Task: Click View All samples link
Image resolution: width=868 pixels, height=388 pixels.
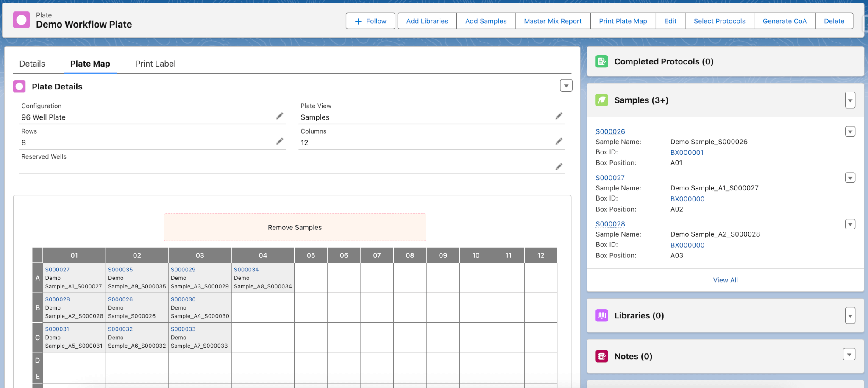Action: pos(725,280)
